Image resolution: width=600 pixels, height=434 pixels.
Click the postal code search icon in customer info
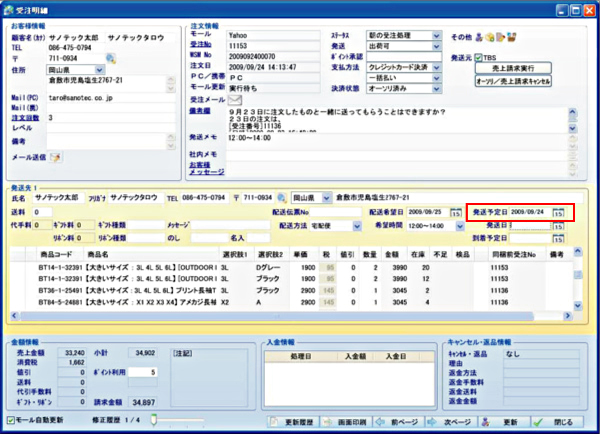point(111,58)
